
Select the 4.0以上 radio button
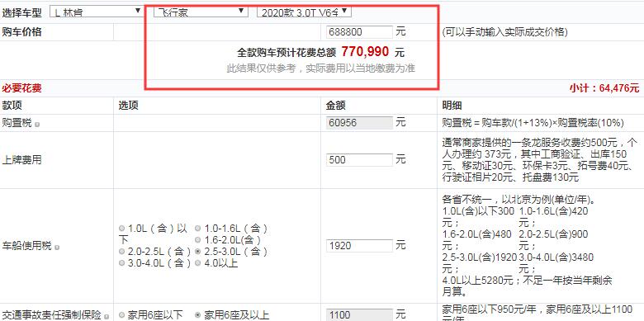(198, 263)
